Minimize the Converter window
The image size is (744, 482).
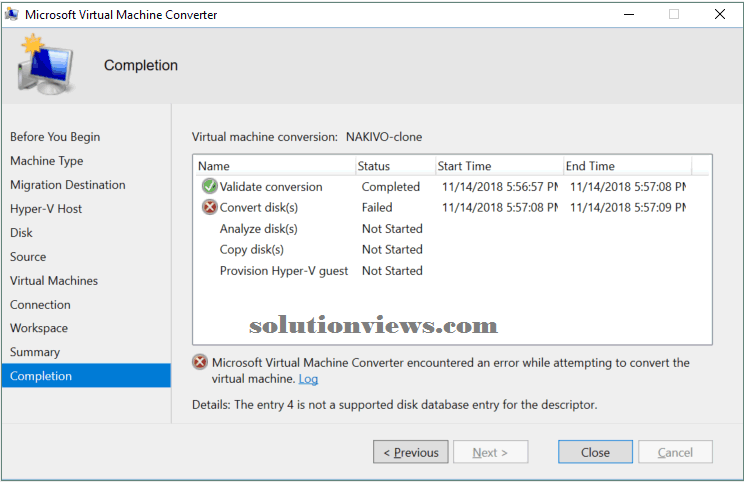click(629, 14)
